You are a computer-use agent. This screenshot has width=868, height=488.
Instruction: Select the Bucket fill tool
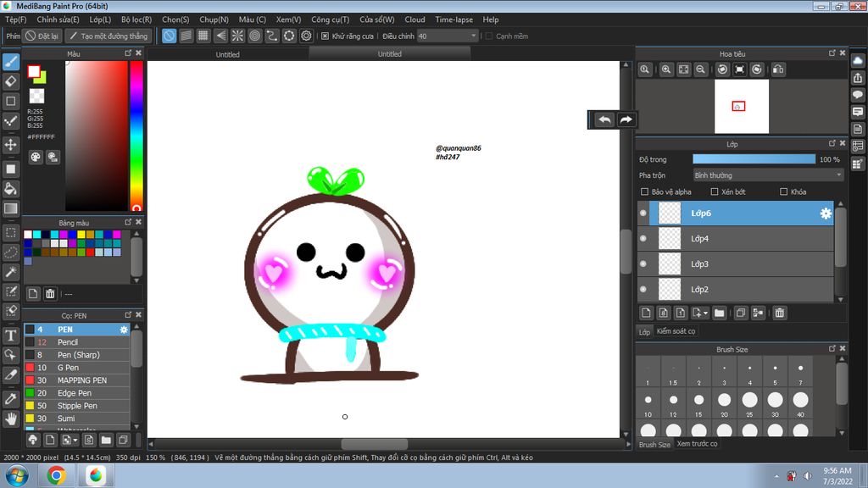(x=10, y=189)
